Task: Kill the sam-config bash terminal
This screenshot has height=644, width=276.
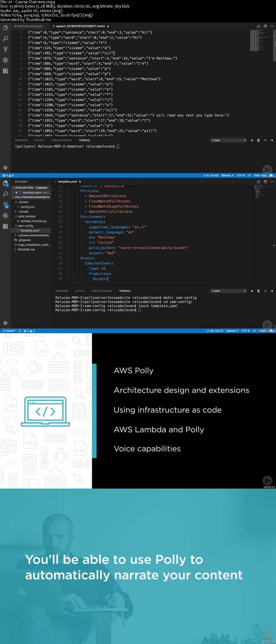Action: [x=258, y=291]
